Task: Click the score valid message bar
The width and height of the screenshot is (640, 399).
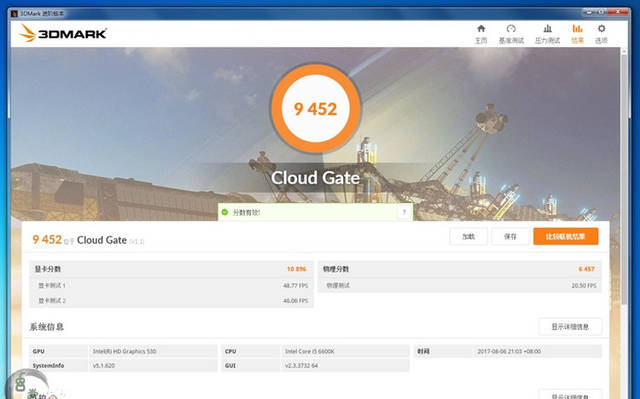Action: 315,212
